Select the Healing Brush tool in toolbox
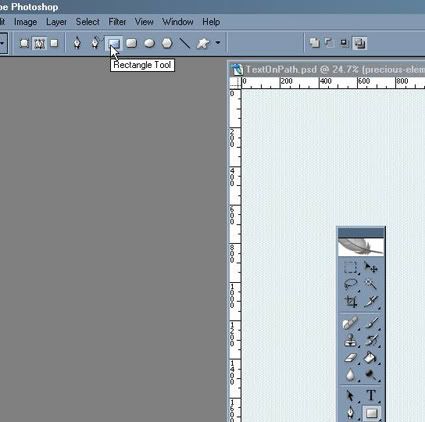 click(x=351, y=323)
